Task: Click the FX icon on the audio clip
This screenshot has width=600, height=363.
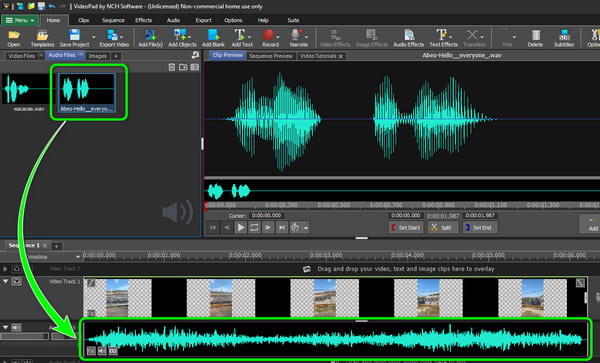Action: pos(91,351)
